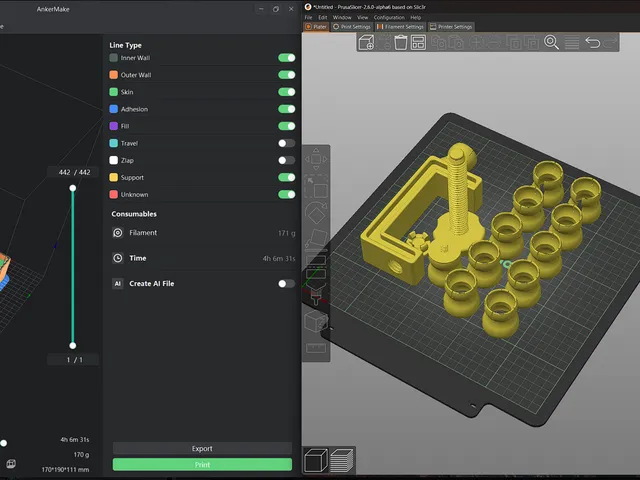Click the Paste icon in PrusaSlicer toolbar
Image resolution: width=640 pixels, height=480 pixels.
click(456, 42)
